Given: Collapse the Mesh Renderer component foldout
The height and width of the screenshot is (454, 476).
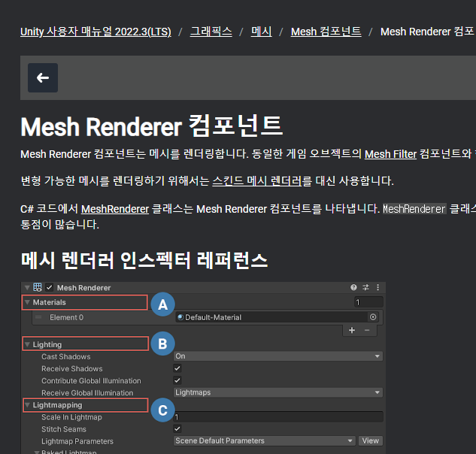Looking at the screenshot, I should click(27, 287).
